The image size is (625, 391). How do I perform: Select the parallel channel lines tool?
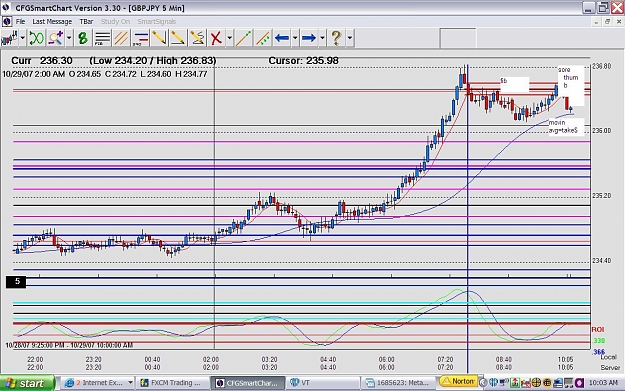click(121, 38)
